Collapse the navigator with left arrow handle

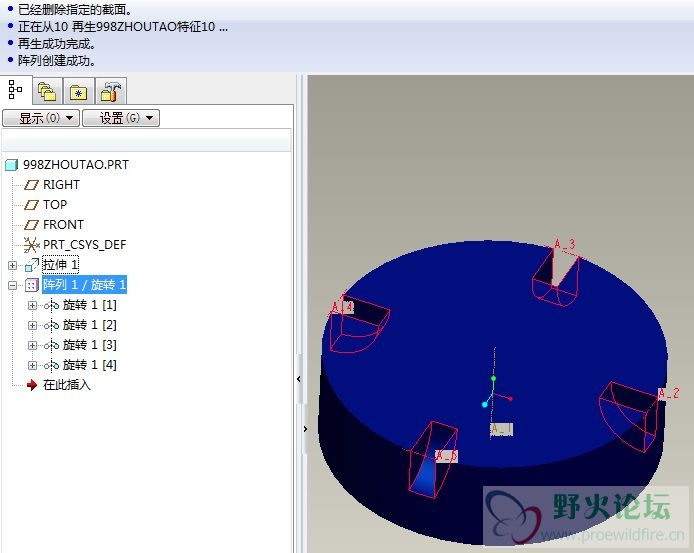299,379
